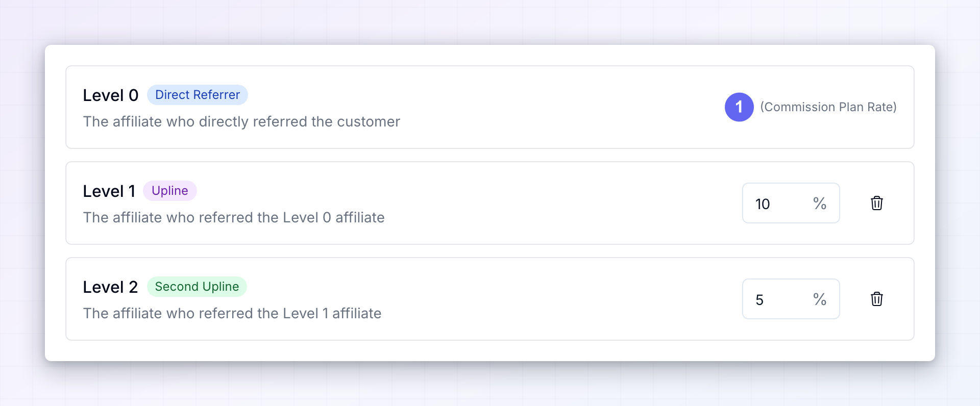Delete the Level 2 second upline row

click(x=877, y=299)
